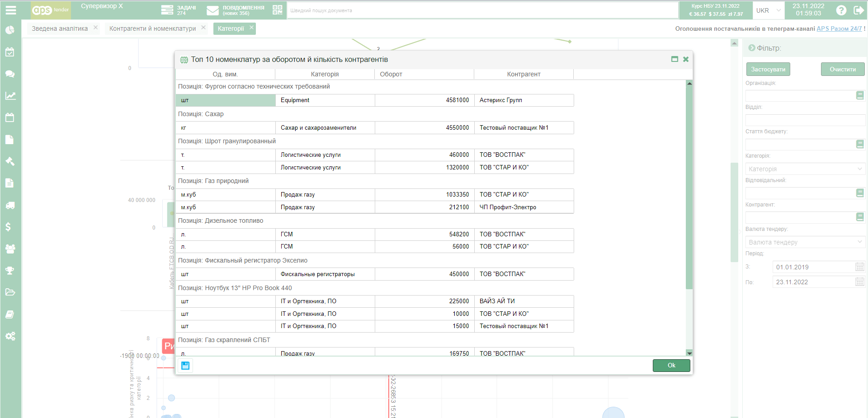Open the checked calendar sidebar icon

click(10, 52)
